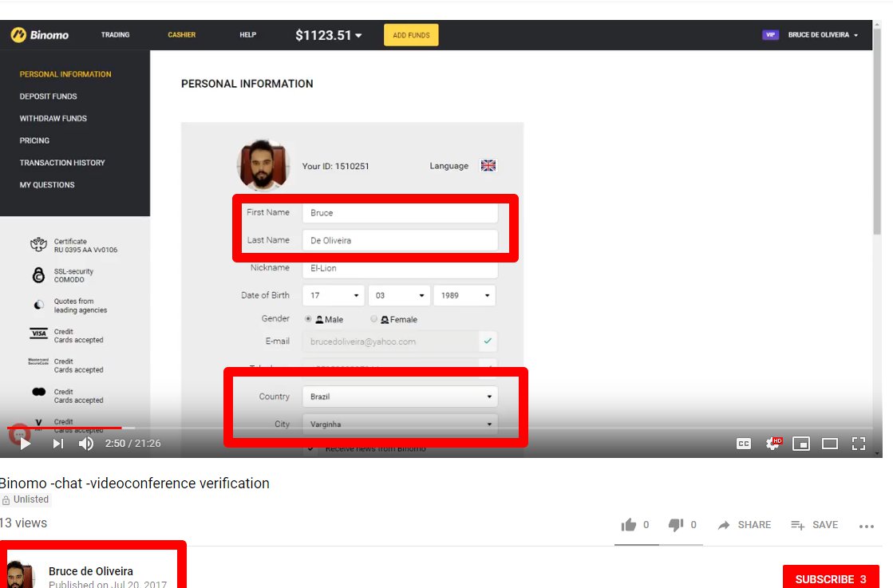
Task: Click the First Name field
Action: (400, 213)
